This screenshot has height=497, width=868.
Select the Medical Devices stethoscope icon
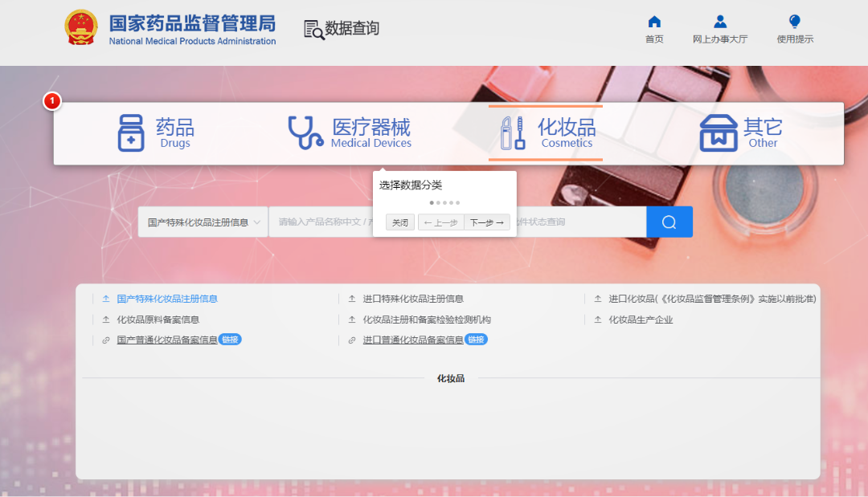click(305, 132)
